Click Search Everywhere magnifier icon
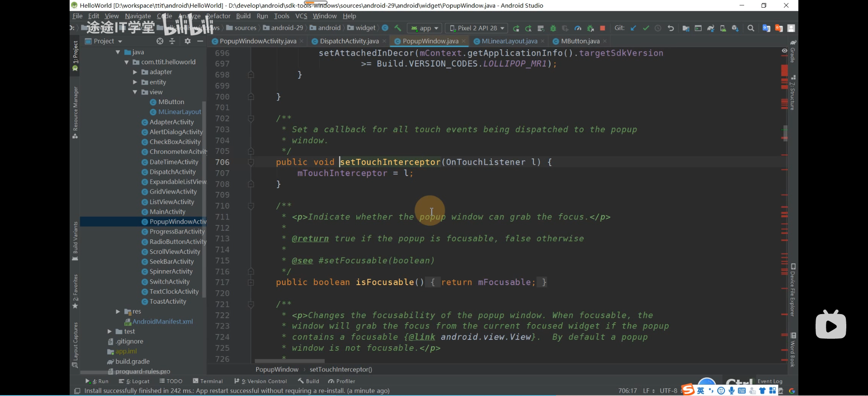 [x=751, y=28]
